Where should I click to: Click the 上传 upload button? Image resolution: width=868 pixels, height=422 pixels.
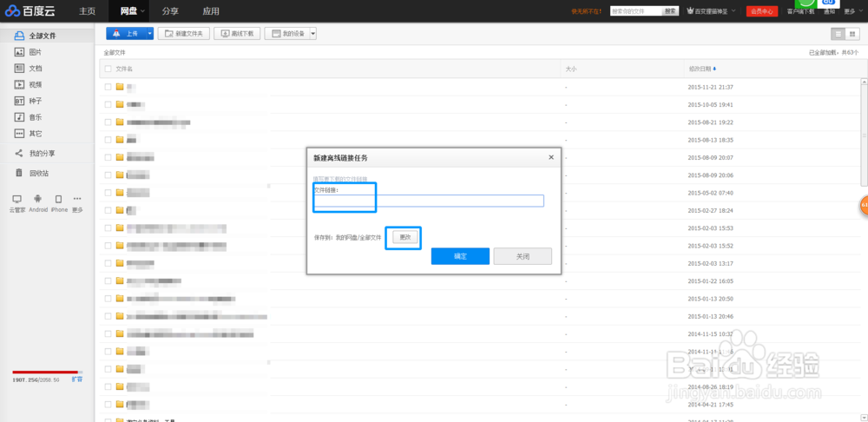pyautogui.click(x=126, y=34)
